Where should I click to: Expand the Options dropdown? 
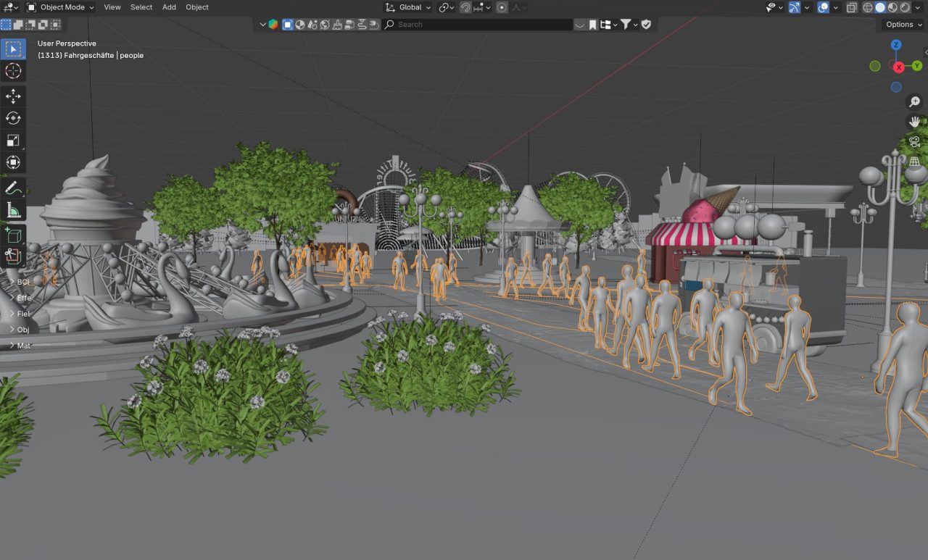[903, 24]
